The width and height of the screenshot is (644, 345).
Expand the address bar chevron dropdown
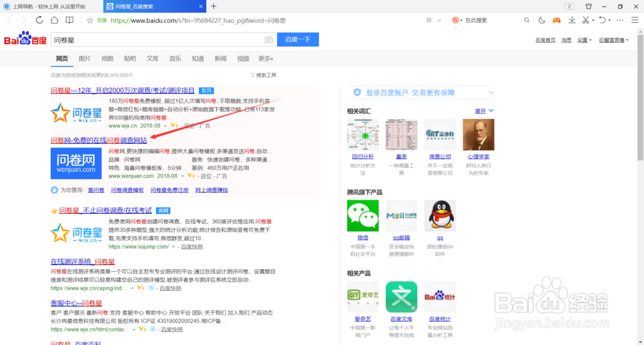[x=439, y=20]
